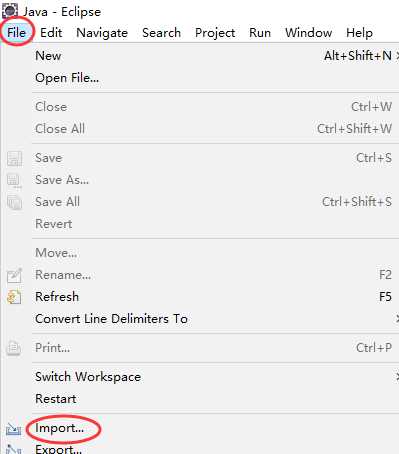This screenshot has height=454, width=399.
Task: Click the Save All icon
Action: 14,202
